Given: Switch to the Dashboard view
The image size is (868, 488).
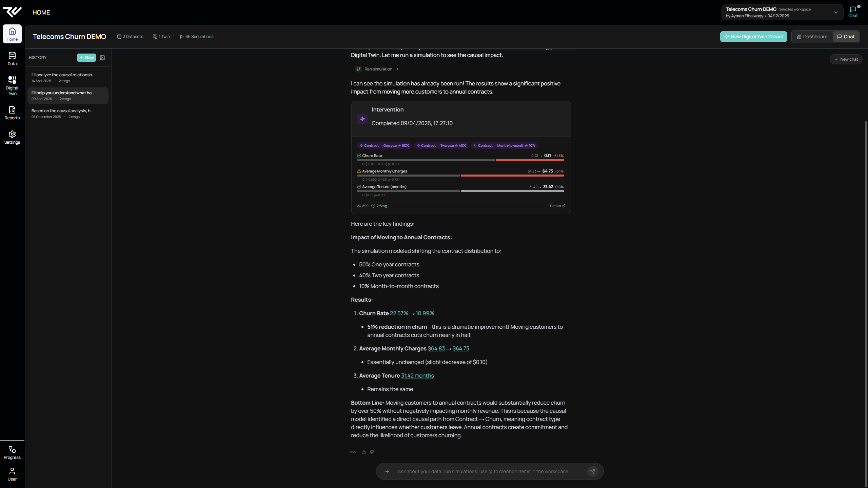Looking at the screenshot, I should [x=812, y=36].
